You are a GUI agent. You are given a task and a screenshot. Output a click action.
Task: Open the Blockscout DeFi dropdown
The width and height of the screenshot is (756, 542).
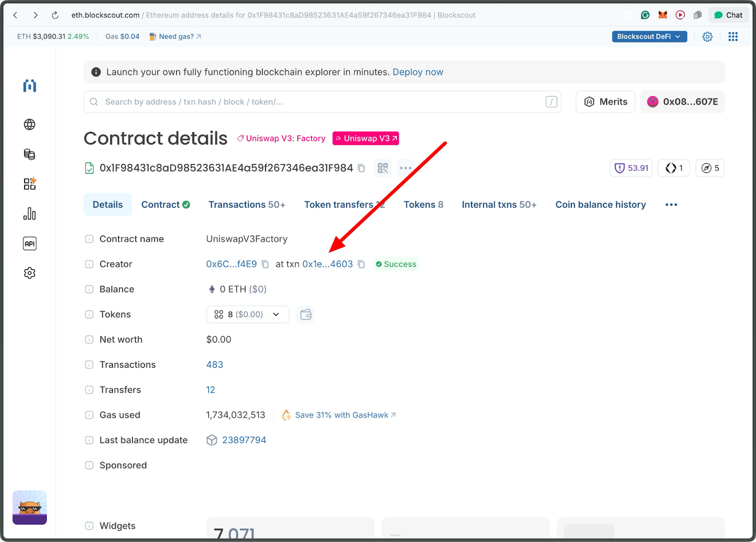pyautogui.click(x=649, y=36)
